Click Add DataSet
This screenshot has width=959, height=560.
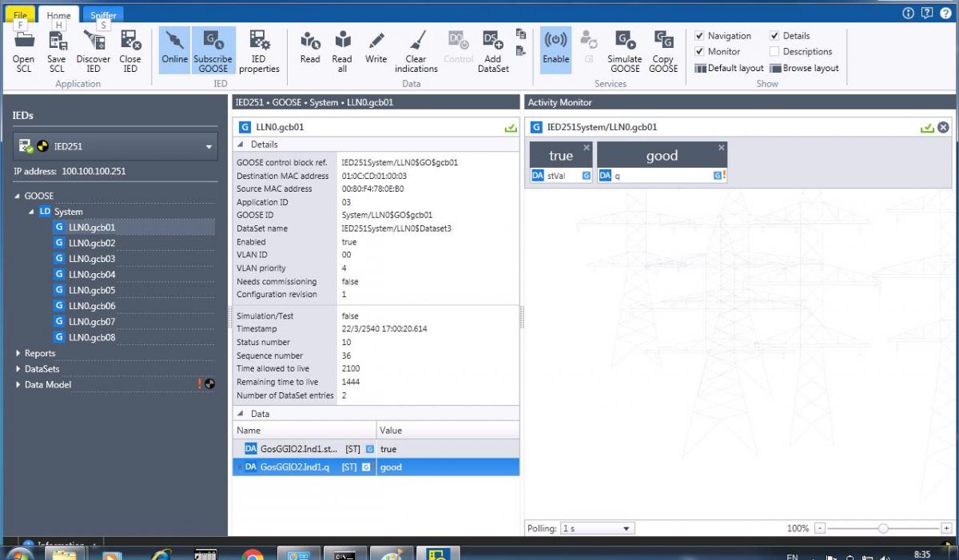coord(493,51)
